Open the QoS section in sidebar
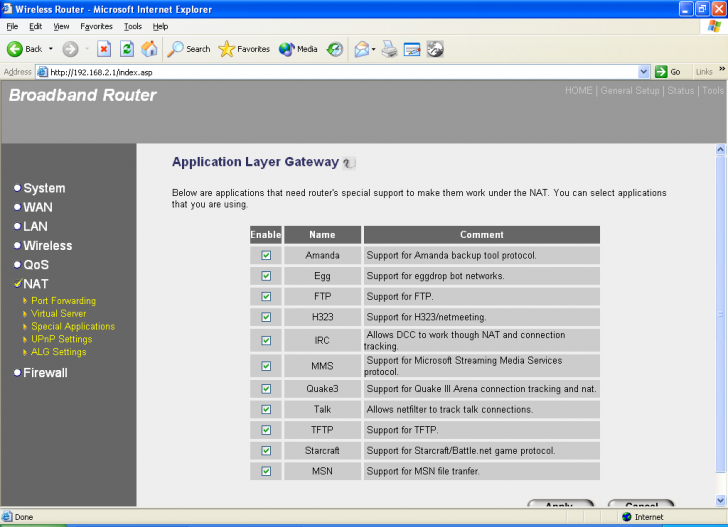The width and height of the screenshot is (728, 527). tap(36, 265)
